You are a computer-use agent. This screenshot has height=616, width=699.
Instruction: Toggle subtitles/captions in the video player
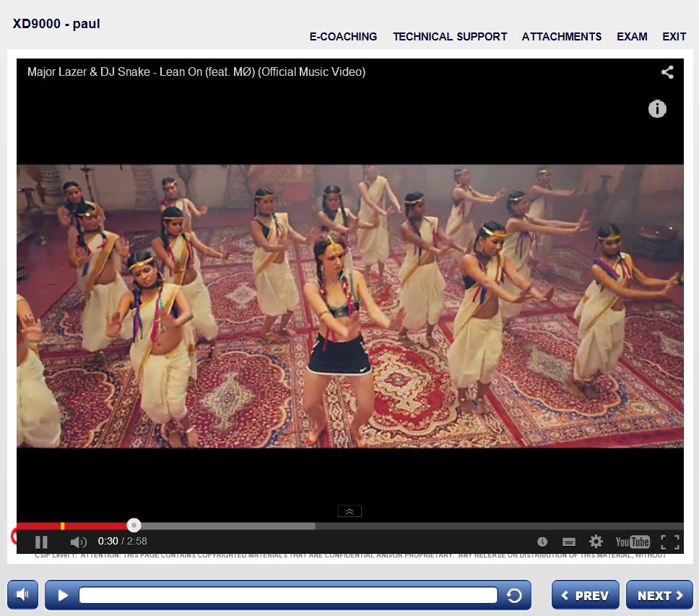pos(569,542)
